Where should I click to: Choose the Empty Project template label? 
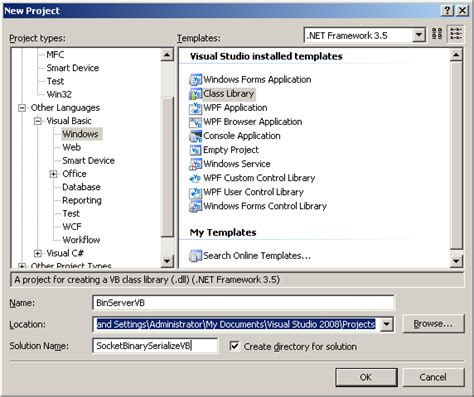[x=231, y=150]
